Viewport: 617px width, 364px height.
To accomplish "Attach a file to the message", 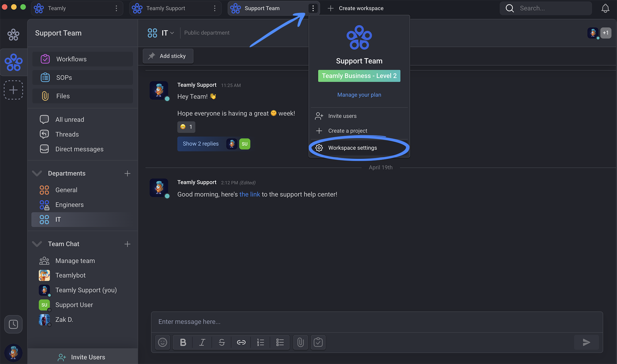I will [x=301, y=342].
